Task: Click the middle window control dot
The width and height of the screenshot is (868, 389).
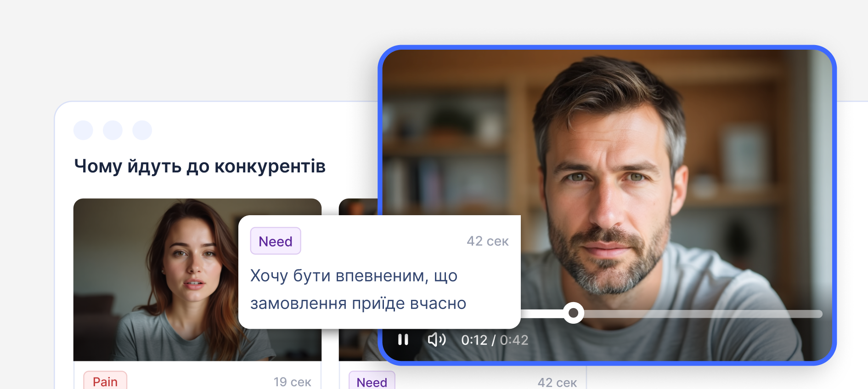Action: [x=113, y=130]
